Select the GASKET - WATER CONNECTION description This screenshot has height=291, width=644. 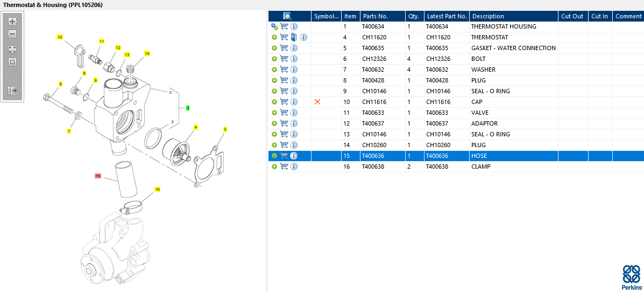pyautogui.click(x=513, y=48)
